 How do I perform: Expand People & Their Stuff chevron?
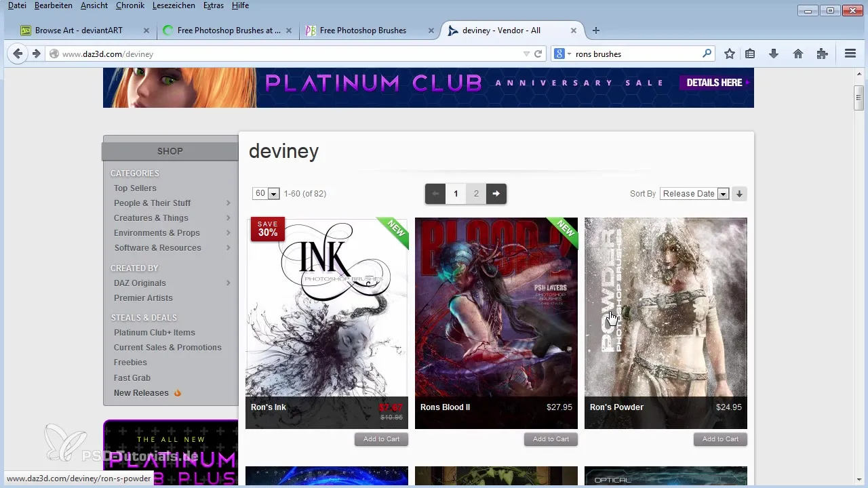click(x=229, y=203)
